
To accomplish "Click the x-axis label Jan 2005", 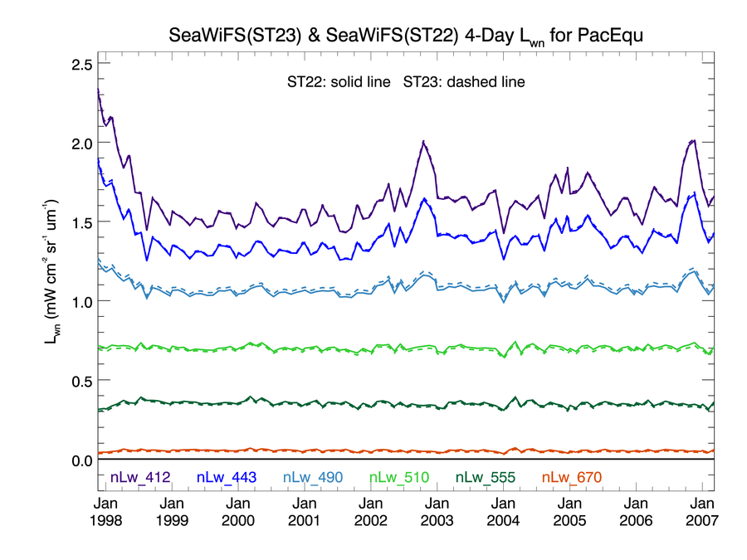I will 569,512.
